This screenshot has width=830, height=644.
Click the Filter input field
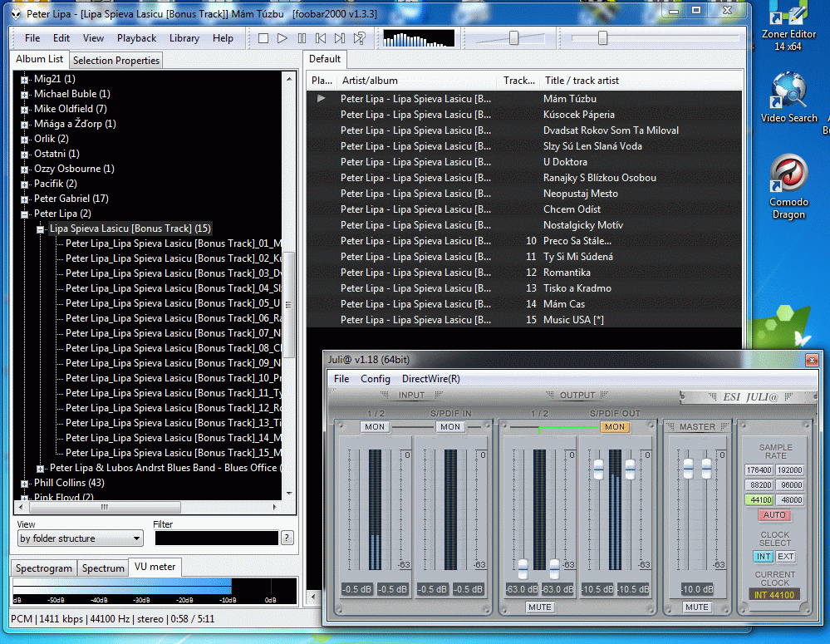coord(217,538)
